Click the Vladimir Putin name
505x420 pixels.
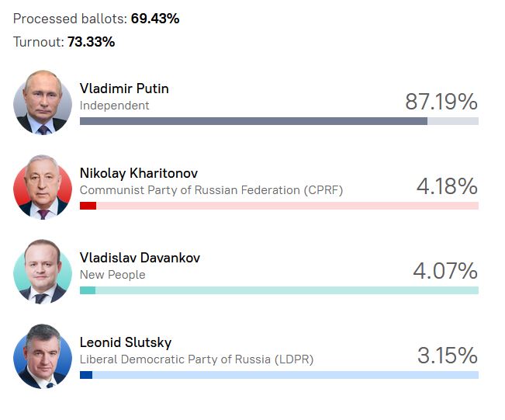point(124,89)
